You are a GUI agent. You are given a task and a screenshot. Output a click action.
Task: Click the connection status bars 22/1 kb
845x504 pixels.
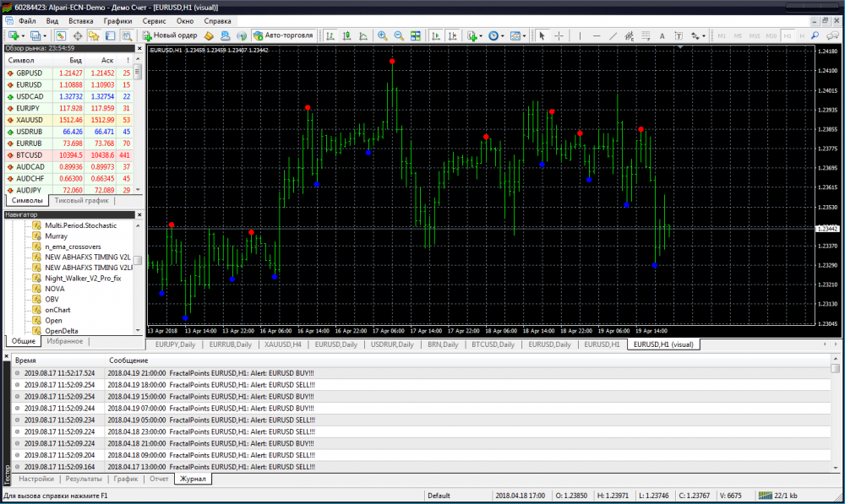pos(777,496)
